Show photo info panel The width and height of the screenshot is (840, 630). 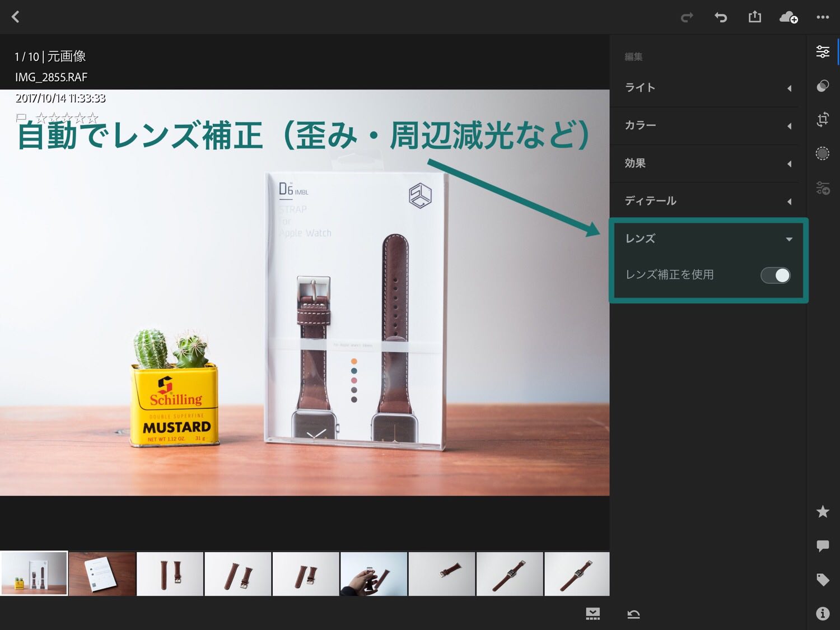[823, 614]
